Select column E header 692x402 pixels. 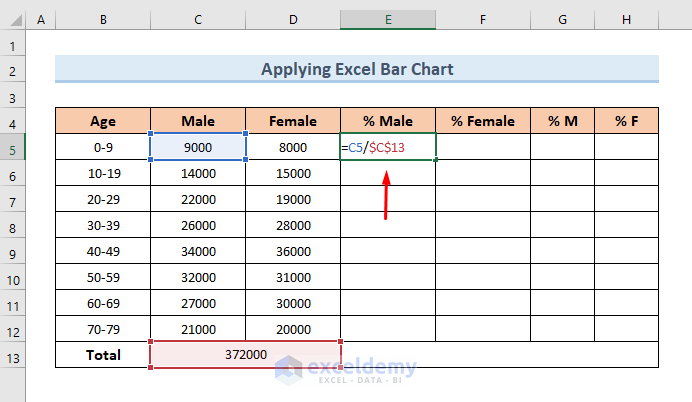pyautogui.click(x=388, y=20)
